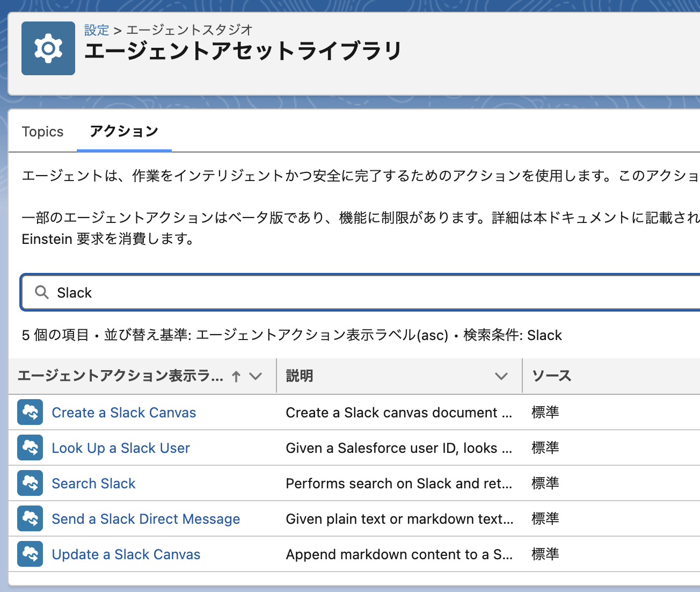
Task: Click the ascending sort arrow on the label column
Action: (236, 376)
